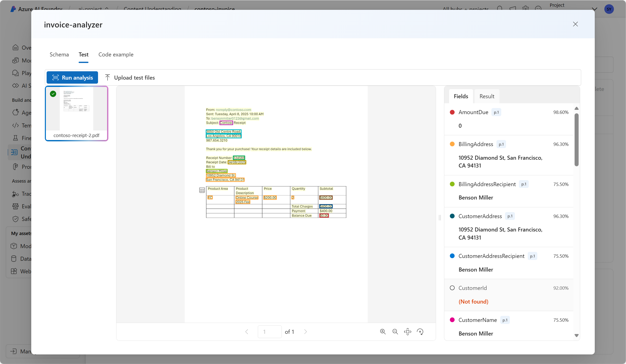Click the AmountDue red color dot
This screenshot has height=364, width=626.
tap(452, 112)
